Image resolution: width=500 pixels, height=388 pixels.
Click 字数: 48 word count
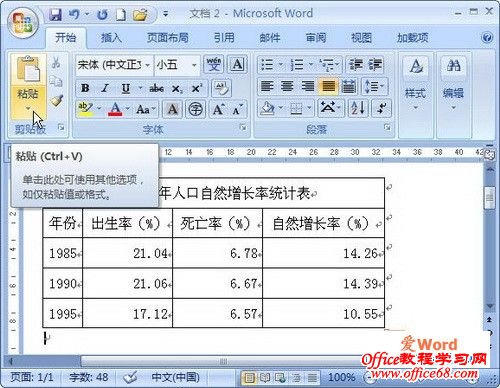coord(89,377)
